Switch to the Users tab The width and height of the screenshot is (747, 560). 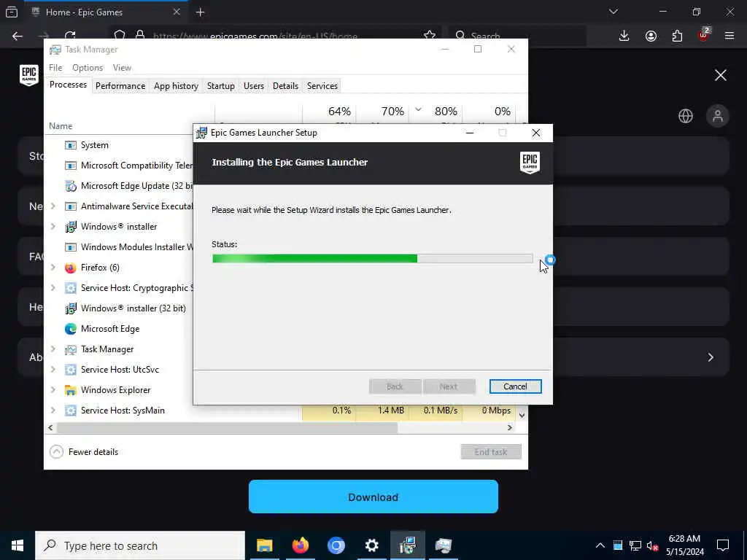click(x=253, y=86)
